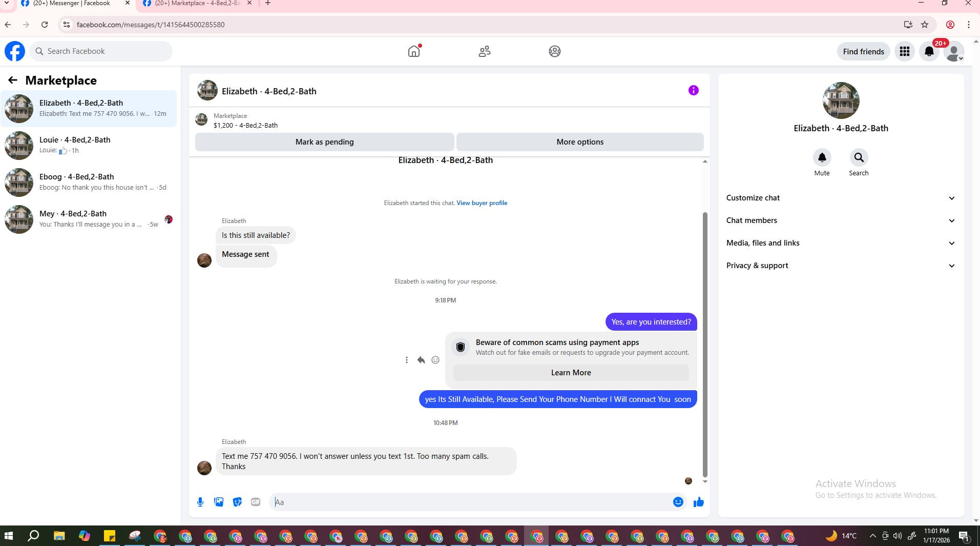Image resolution: width=980 pixels, height=546 pixels.
Task: Open the Facebook menu grid icon
Action: point(905,51)
